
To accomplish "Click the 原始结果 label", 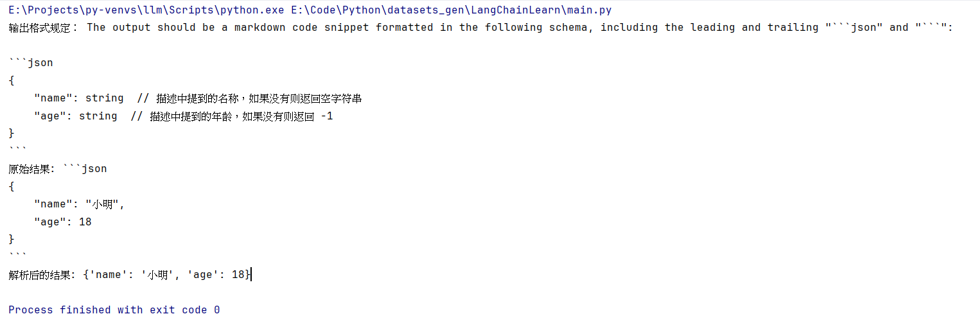I will (30, 169).
